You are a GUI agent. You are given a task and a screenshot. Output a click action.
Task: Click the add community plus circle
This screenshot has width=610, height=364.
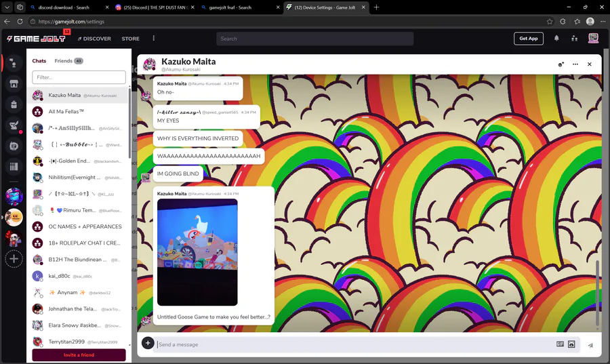14,259
